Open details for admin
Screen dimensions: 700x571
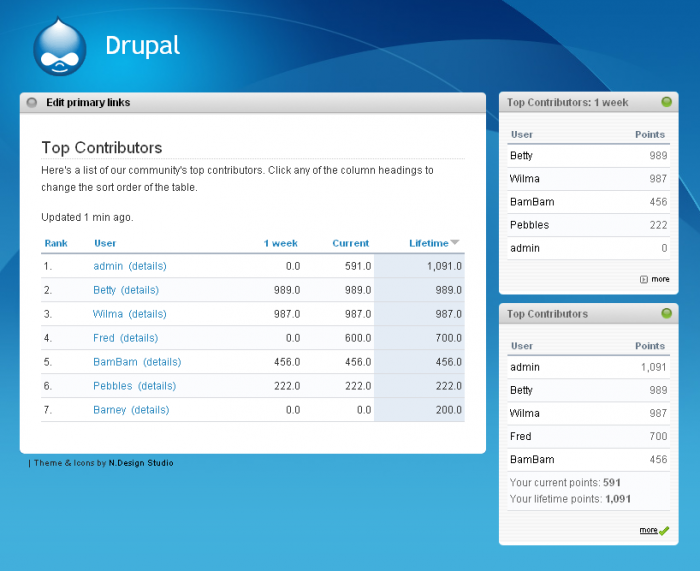pyautogui.click(x=147, y=266)
